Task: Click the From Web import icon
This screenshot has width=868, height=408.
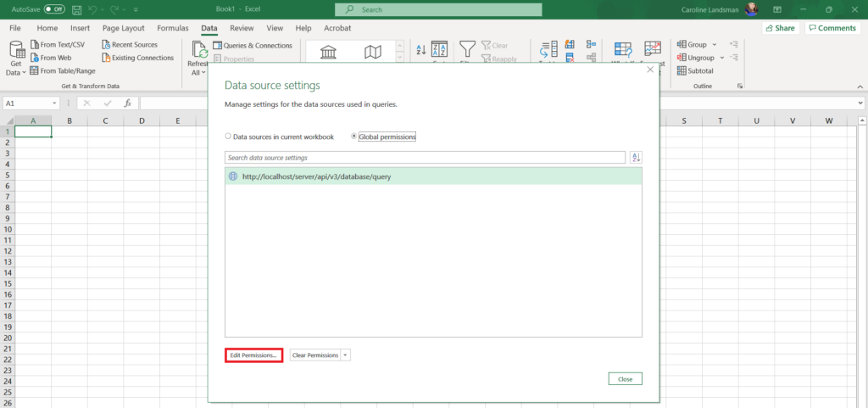Action: pos(34,58)
